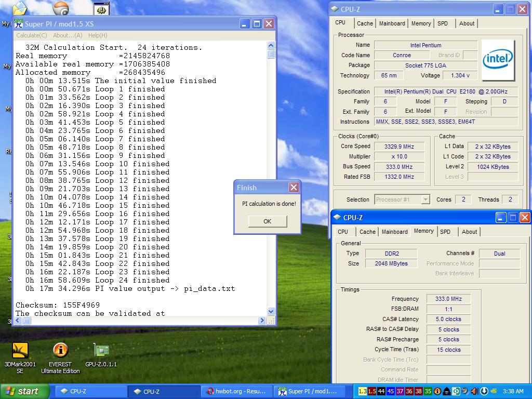
Task: Click the 3:38 AM taskbar clock
Action: coord(513,391)
